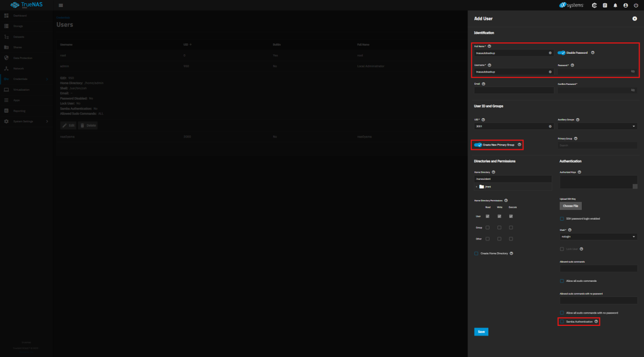Open the TrueCommand status icon
This screenshot has height=357, width=644.
595,5
